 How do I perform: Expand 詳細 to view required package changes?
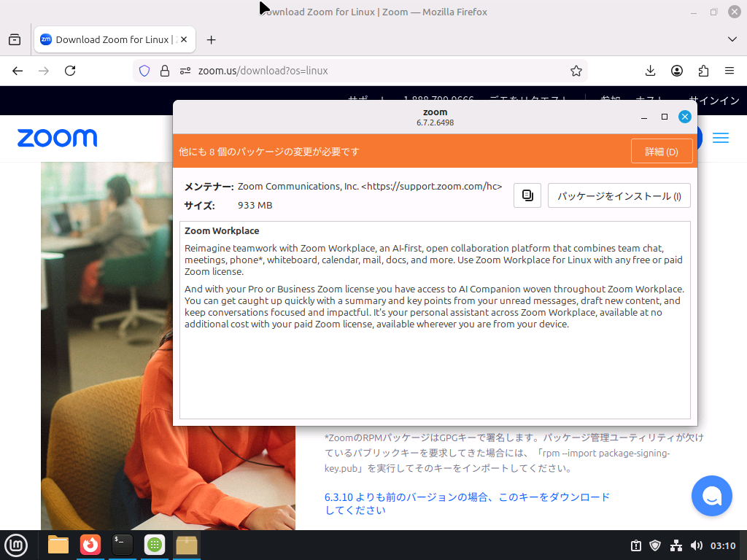point(661,150)
